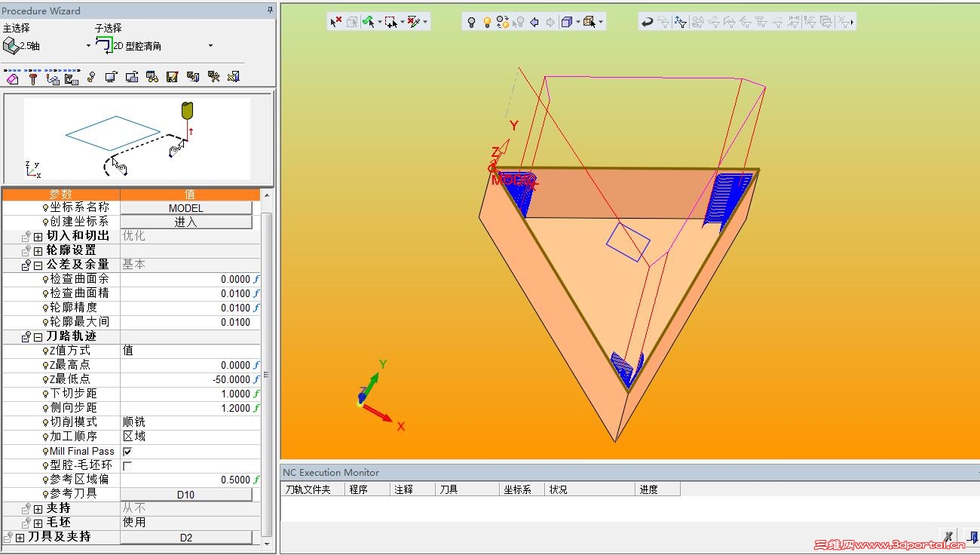The image size is (980, 555).
Task: Click the green arrow selection tool
Action: tap(369, 22)
